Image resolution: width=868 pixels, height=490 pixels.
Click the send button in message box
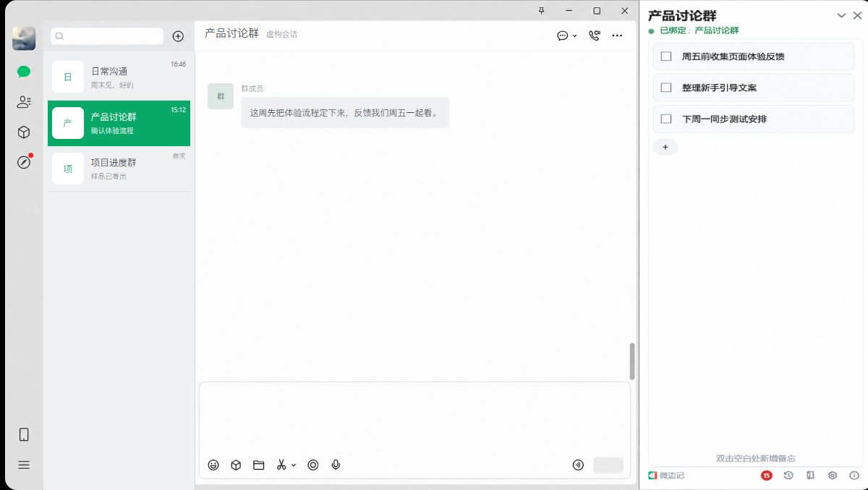coord(608,465)
